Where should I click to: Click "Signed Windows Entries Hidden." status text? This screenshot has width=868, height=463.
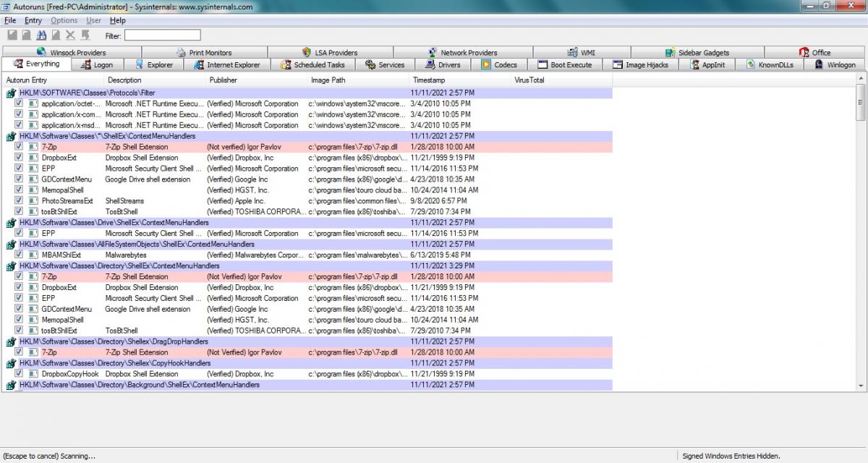[x=731, y=456]
